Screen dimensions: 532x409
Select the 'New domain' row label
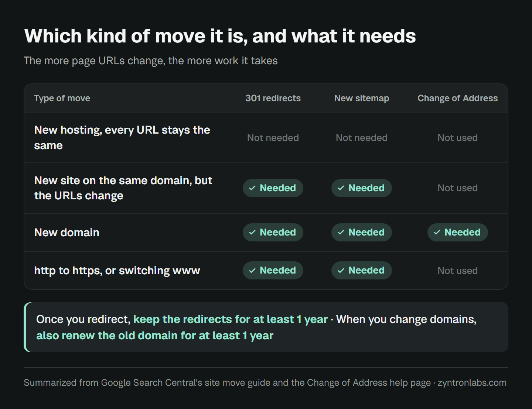[x=67, y=233]
